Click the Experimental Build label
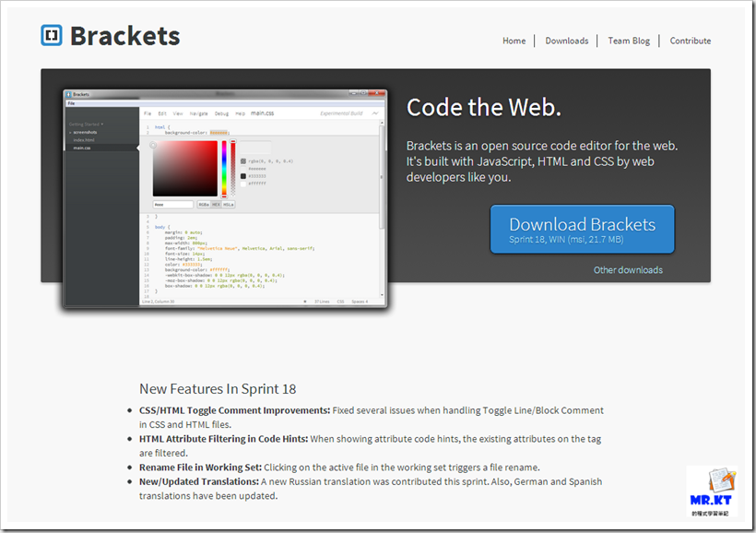 tap(341, 113)
